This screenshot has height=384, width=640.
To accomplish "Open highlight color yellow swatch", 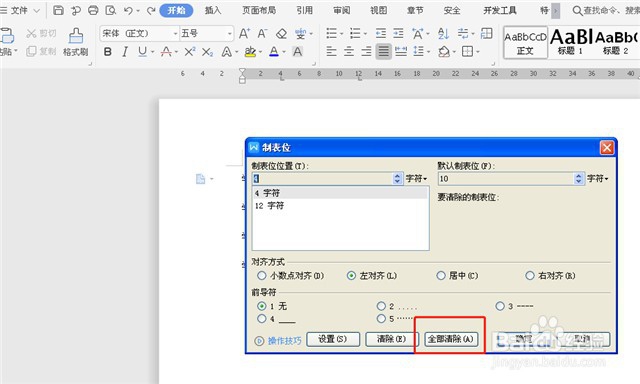I will (x=250, y=52).
